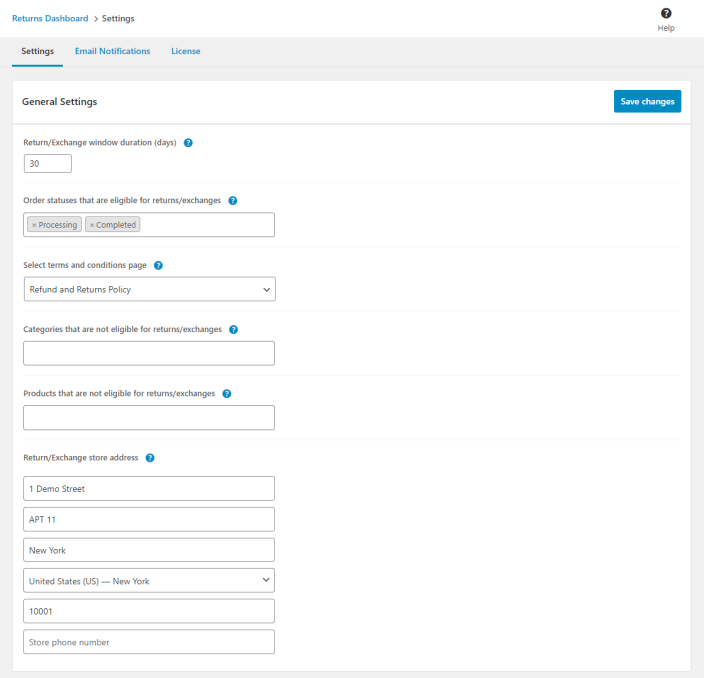Click the Store phone number field
The width and height of the screenshot is (704, 678).
coord(149,642)
